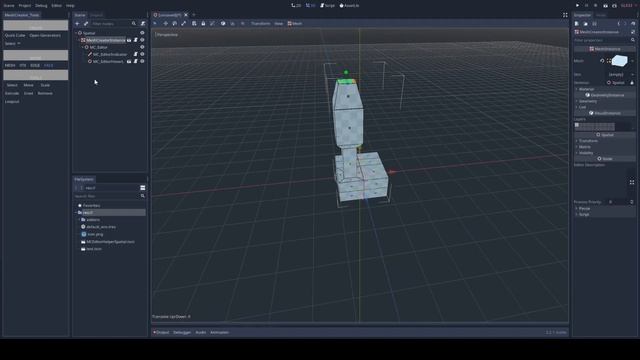The width and height of the screenshot is (640, 360).
Task: Select icon.png in FileSystem
Action: (x=95, y=234)
